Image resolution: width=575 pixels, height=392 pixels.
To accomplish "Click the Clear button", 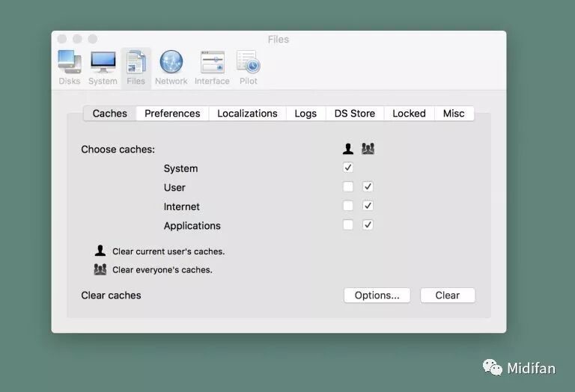I will pos(448,295).
